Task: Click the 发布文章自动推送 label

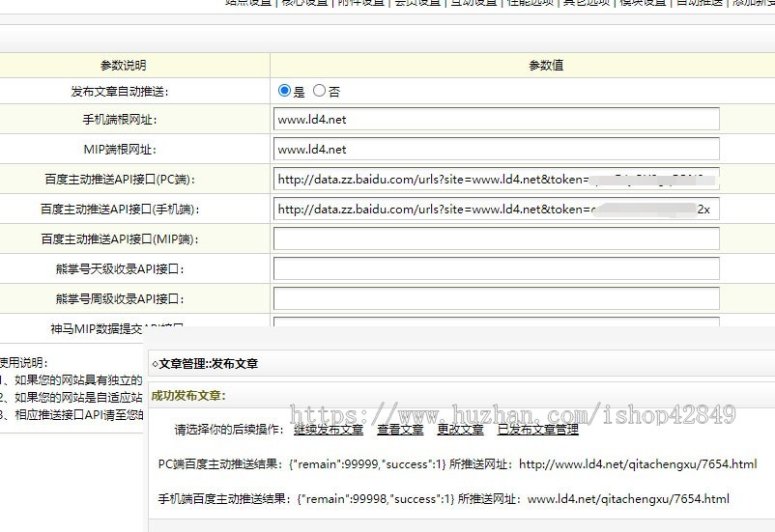Action: coord(120,92)
